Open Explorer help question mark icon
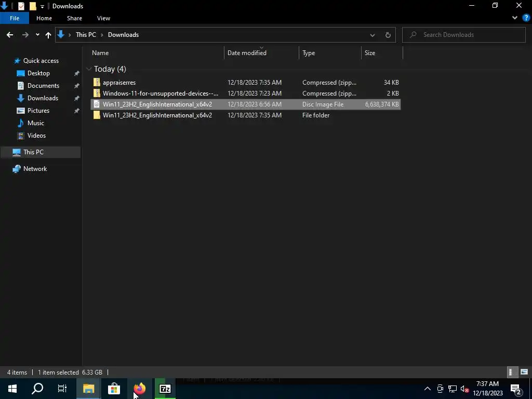532x399 pixels. (526, 18)
